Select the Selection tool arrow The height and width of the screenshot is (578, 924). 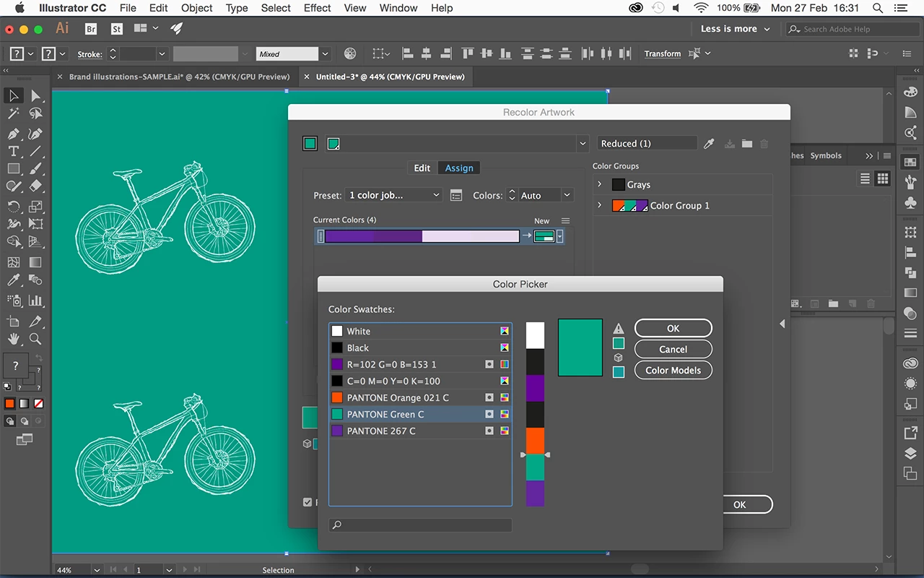13,95
